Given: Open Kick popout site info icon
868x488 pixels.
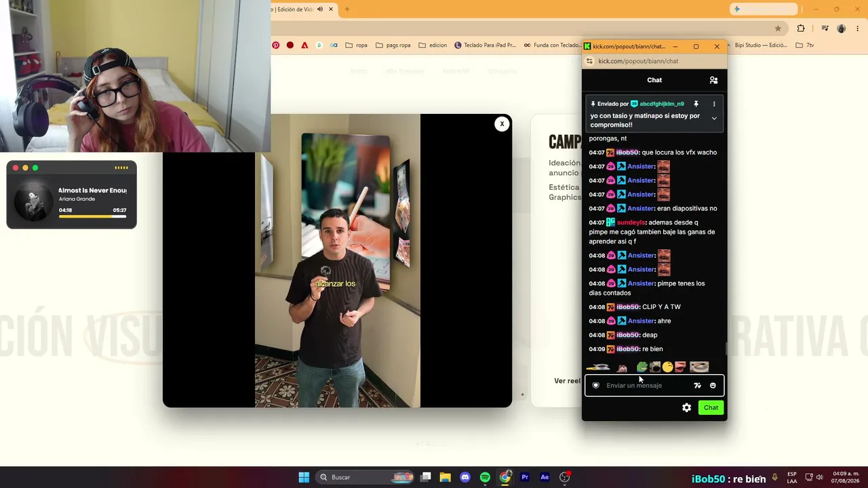Looking at the screenshot, I should [590, 61].
